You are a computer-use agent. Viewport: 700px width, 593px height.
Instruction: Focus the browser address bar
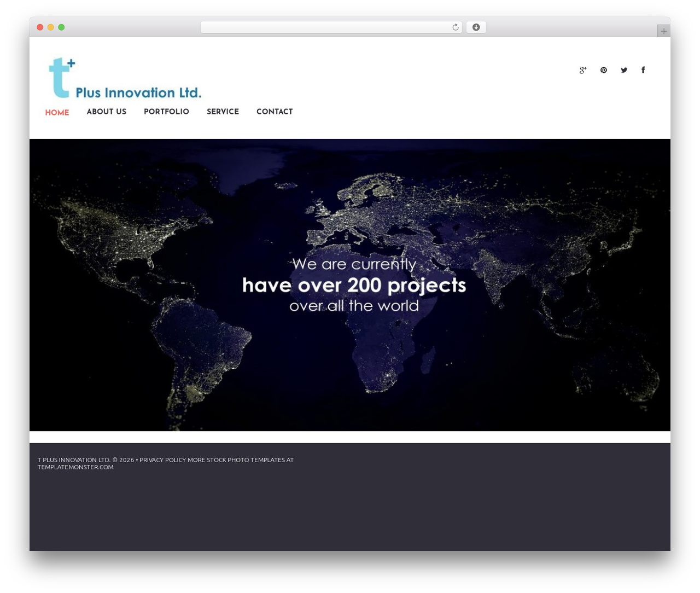(x=331, y=27)
